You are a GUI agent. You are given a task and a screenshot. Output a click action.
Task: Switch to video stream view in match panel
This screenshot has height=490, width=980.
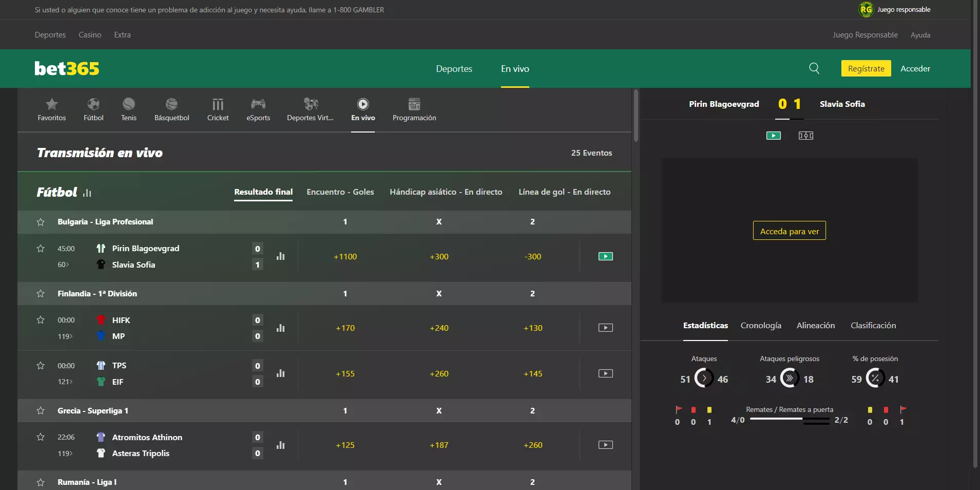(774, 136)
